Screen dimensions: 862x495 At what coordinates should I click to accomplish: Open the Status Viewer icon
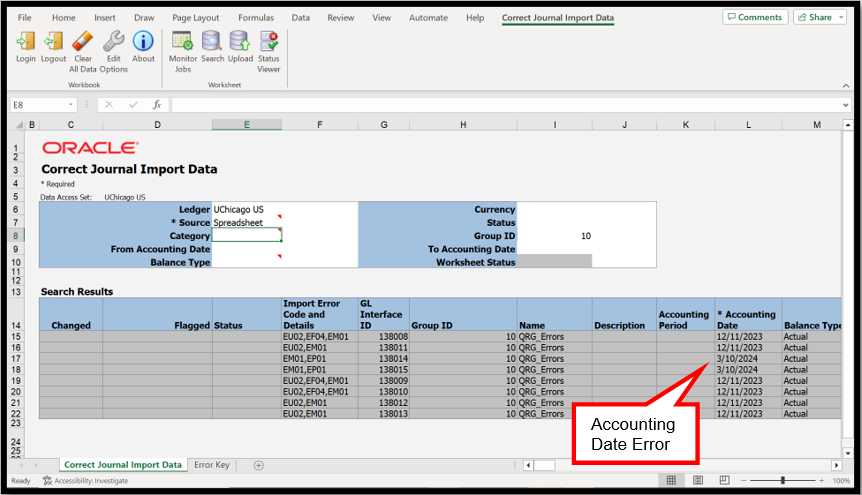click(x=269, y=41)
